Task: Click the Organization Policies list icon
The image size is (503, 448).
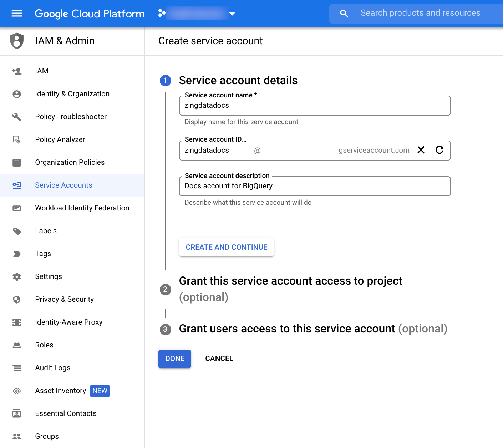Action: (x=17, y=163)
